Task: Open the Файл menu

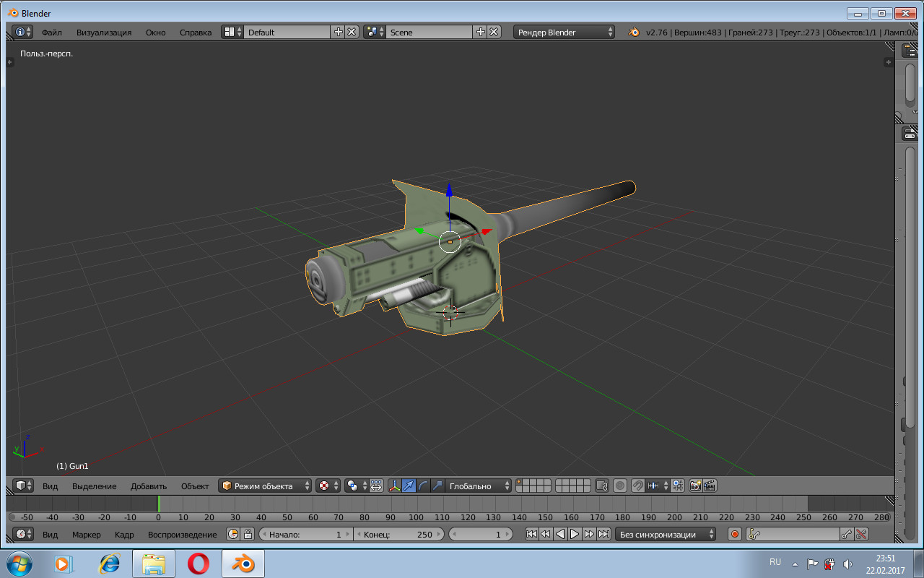Action: pos(51,33)
